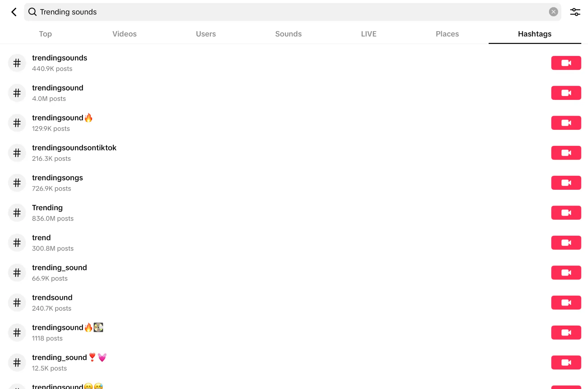The width and height of the screenshot is (588, 389).
Task: Expand the LIVE search filter
Action: pos(368,34)
